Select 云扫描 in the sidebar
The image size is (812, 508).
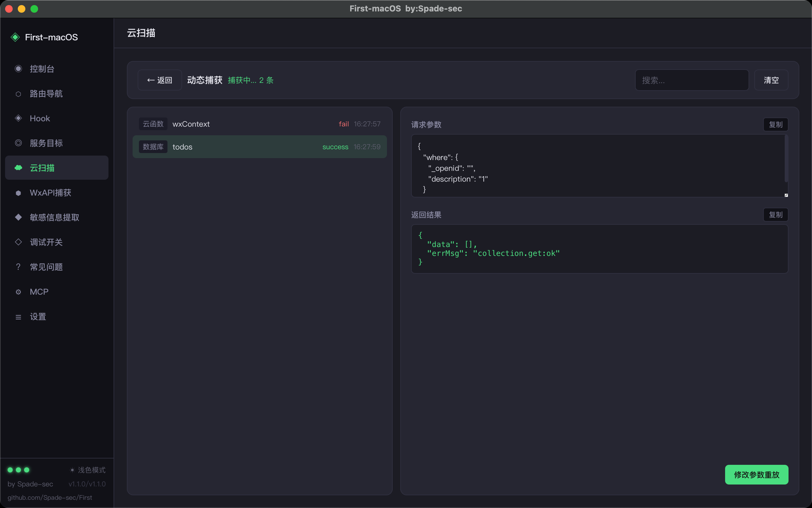point(57,168)
